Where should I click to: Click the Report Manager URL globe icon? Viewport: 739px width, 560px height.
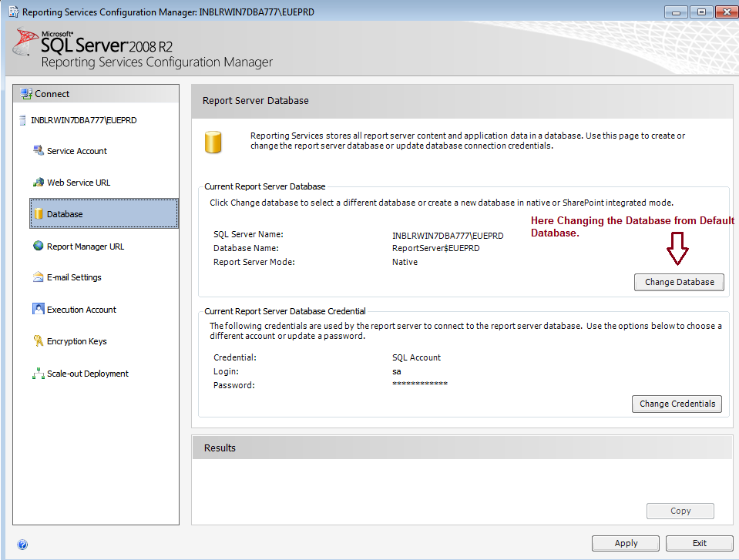coord(39,246)
